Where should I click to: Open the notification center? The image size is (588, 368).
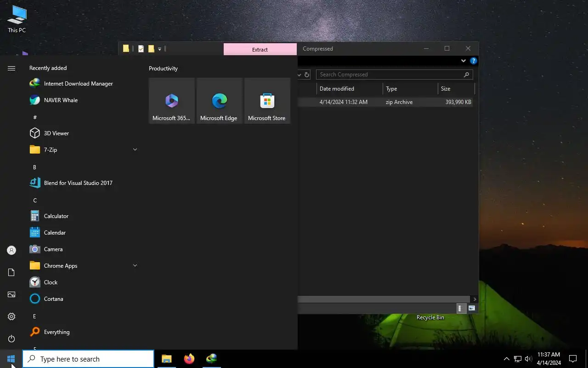click(573, 359)
